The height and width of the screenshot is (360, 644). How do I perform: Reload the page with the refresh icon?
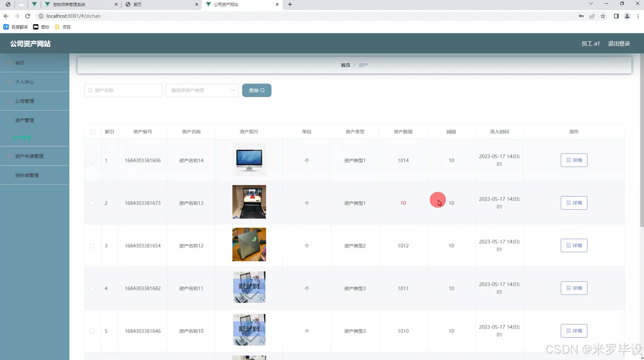[28, 16]
